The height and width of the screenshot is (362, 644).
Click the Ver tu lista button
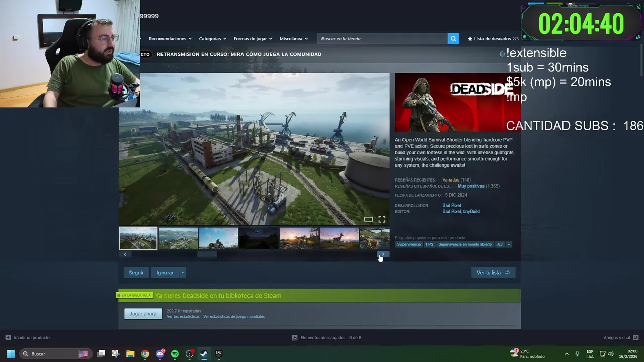pos(493,273)
